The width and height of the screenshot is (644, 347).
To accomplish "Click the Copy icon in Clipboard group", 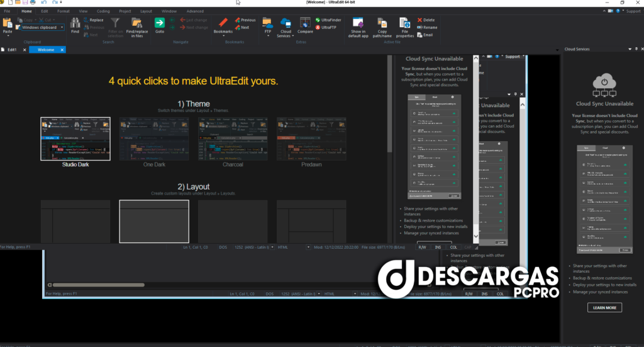I will coord(19,20).
